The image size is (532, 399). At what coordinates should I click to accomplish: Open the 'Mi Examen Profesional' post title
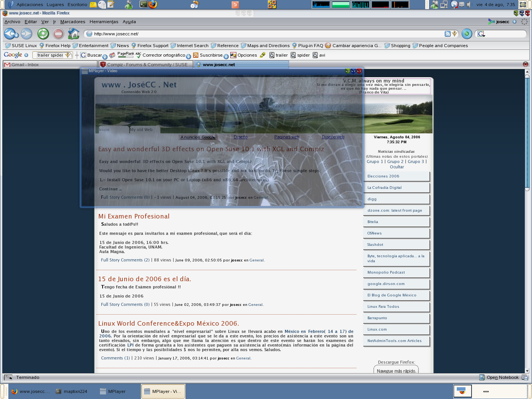[134, 216]
